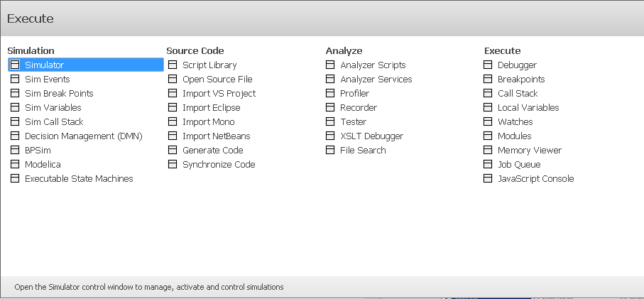The height and width of the screenshot is (299, 644).
Task: Click the icon beside Simulator
Action: 15,65
